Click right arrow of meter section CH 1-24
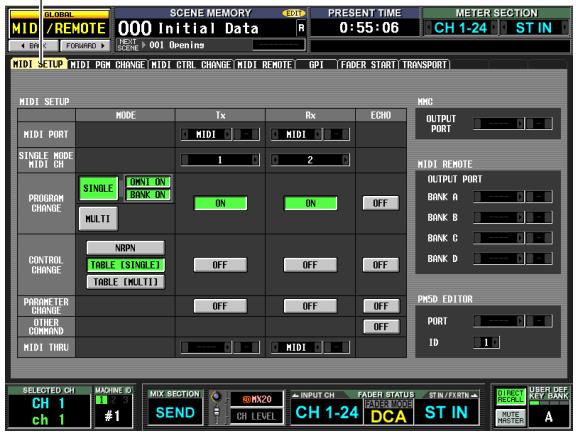Viewport: 576px width, 432px height. [494, 28]
